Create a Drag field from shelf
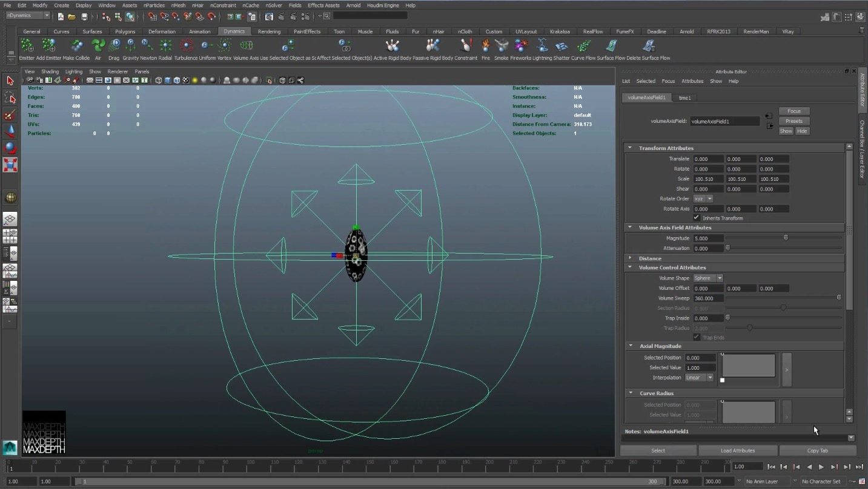The image size is (868, 489). click(114, 45)
